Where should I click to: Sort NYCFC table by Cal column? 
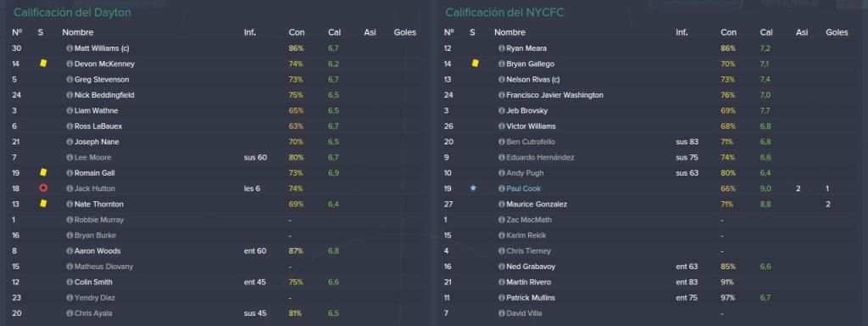[766, 33]
